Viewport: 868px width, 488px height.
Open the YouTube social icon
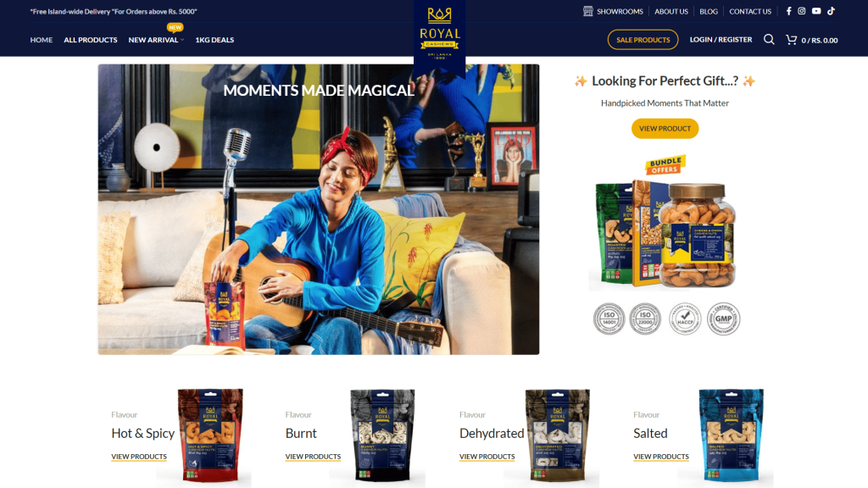[x=816, y=11]
